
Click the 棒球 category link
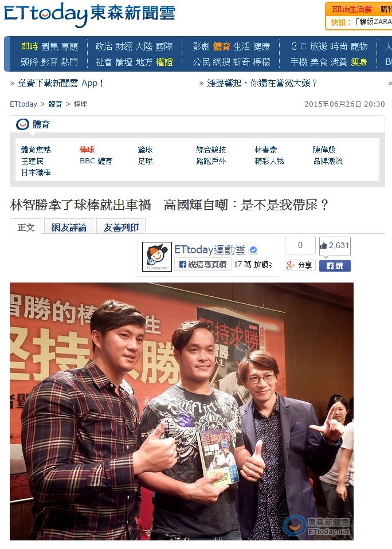(x=87, y=150)
